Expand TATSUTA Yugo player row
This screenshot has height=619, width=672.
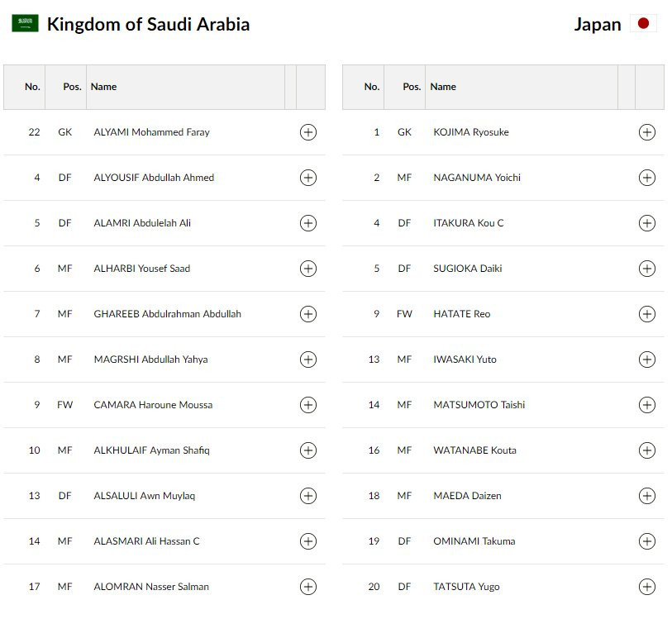pyautogui.click(x=646, y=587)
